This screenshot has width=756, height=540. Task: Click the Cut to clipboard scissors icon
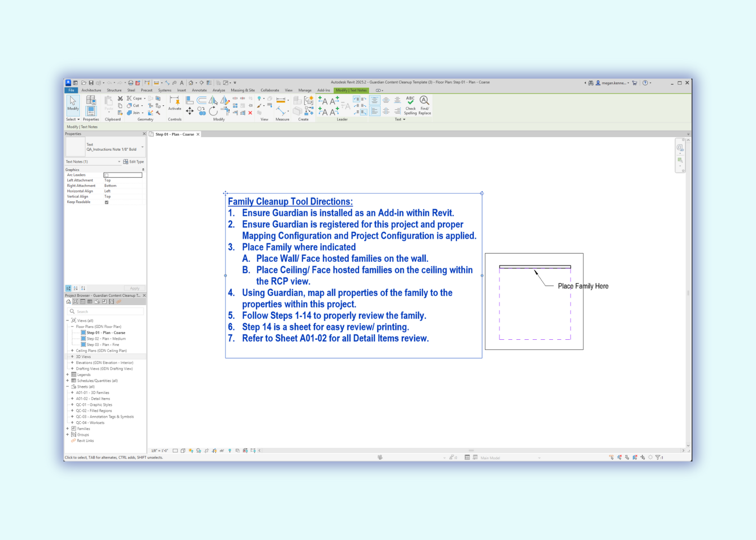pyautogui.click(x=120, y=99)
